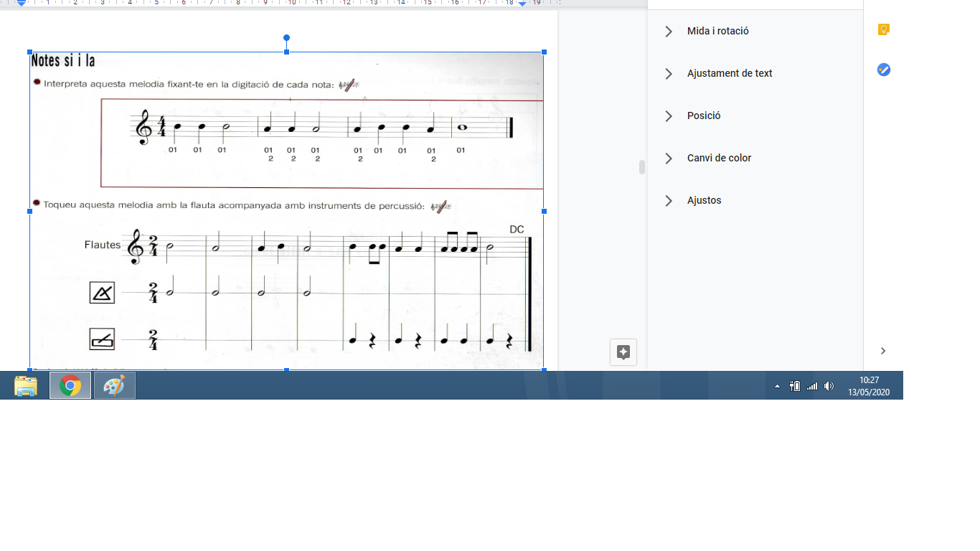Click the right-middle resize handle of the image
This screenshot has width=980, height=551.
[544, 211]
